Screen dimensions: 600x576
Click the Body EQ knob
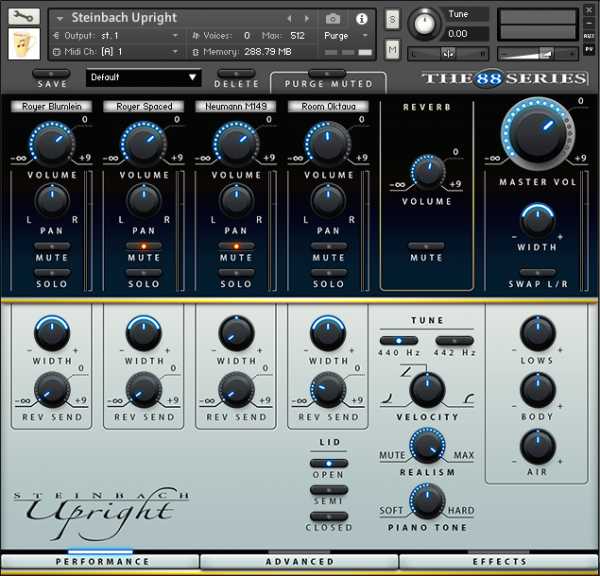538,390
